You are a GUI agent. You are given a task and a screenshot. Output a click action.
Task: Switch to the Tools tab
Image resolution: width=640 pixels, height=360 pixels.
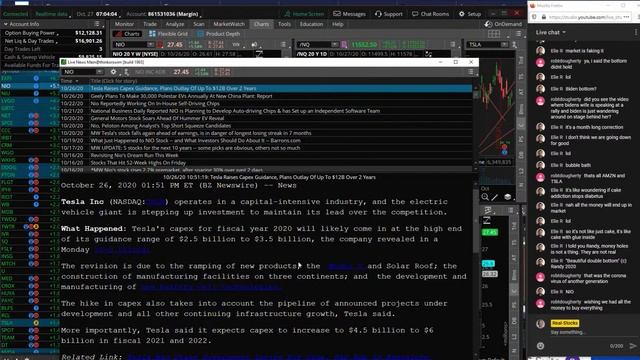[284, 24]
